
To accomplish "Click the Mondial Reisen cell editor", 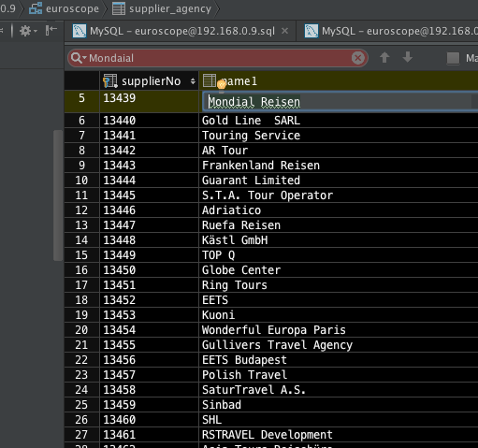I will (340, 102).
